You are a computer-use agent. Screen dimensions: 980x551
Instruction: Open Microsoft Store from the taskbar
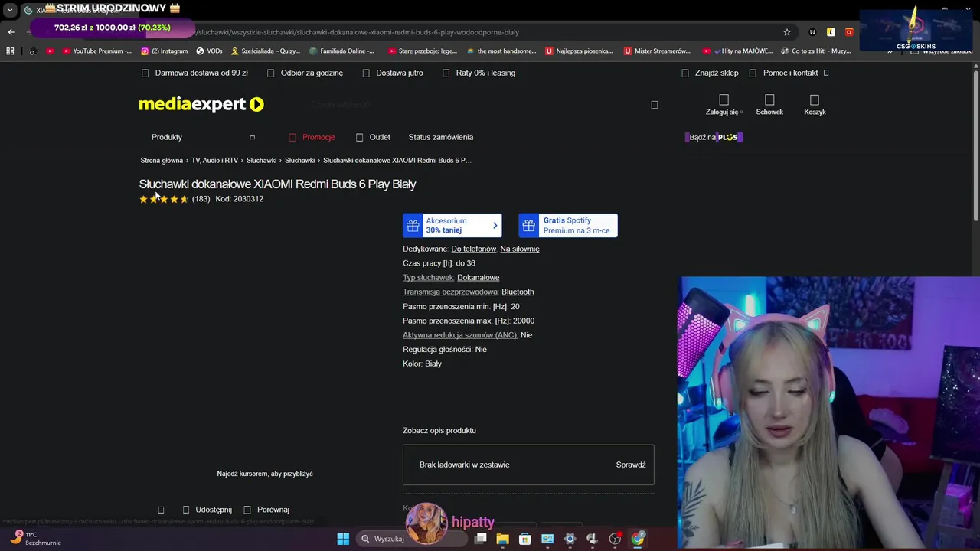point(525,539)
